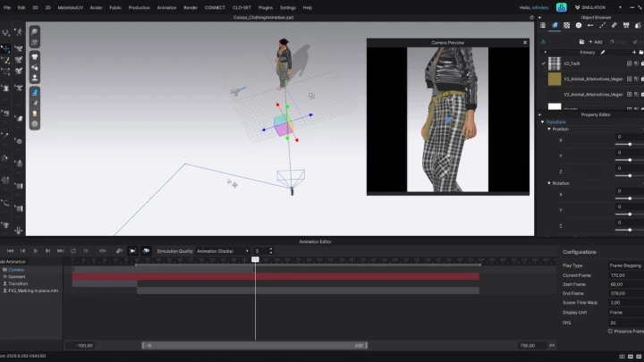Image resolution: width=644 pixels, height=362 pixels.
Task: Toggle the checkmark on V2_Twill fabric
Action: click(544, 63)
